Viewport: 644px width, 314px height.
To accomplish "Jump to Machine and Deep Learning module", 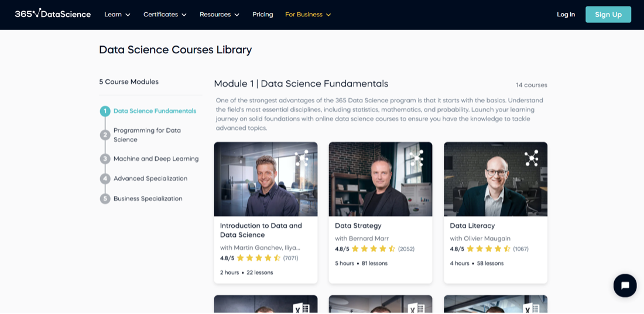I will 156,159.
